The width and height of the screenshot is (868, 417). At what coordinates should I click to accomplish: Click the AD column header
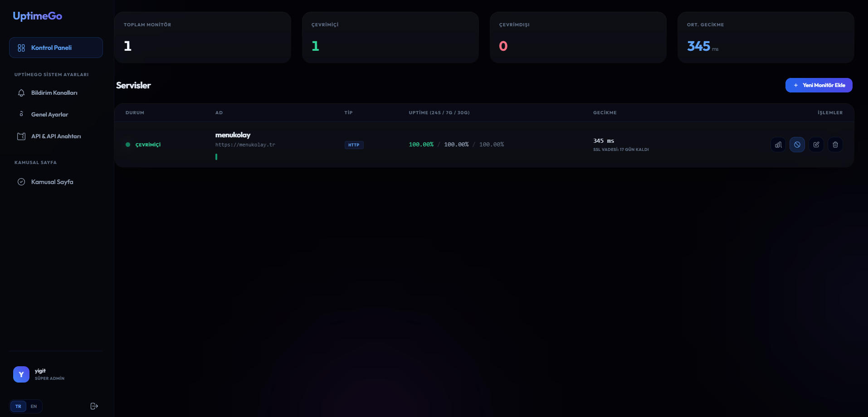pos(219,113)
